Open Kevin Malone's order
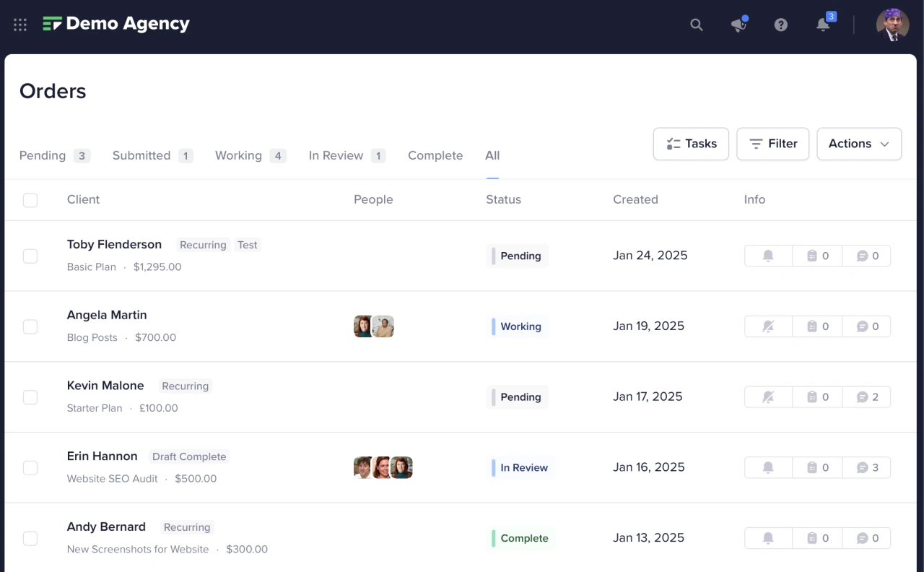This screenshot has height=572, width=924. pyautogui.click(x=105, y=386)
